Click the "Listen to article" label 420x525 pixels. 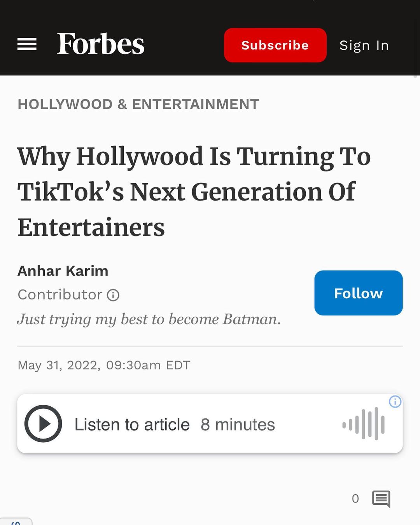click(132, 424)
